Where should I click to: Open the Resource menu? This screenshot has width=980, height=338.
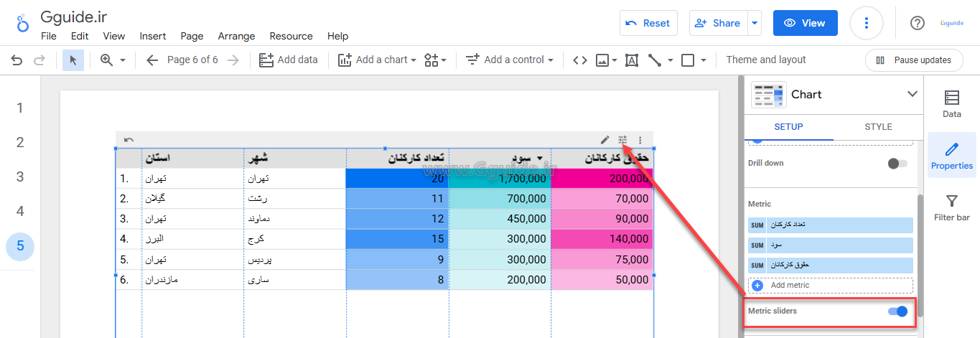pyautogui.click(x=291, y=36)
